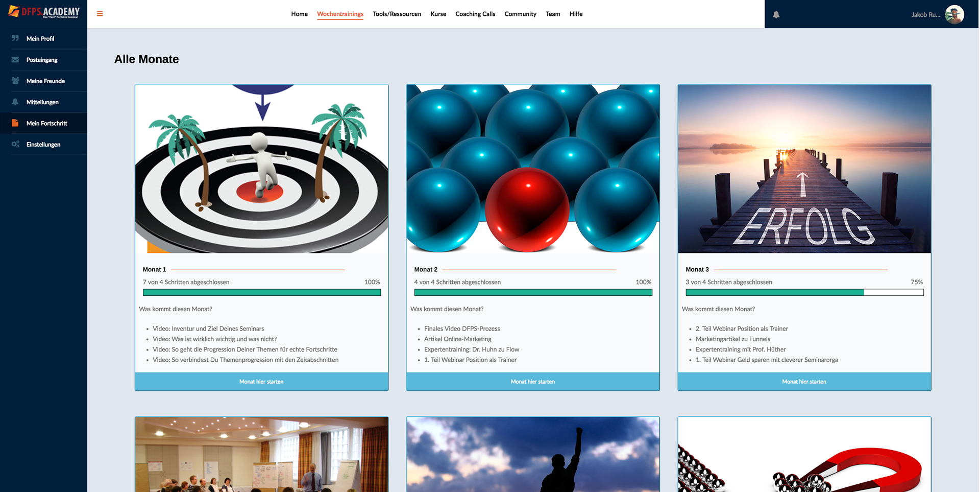This screenshot has width=980, height=492.
Task: Click the Meine Freunde people icon
Action: click(15, 81)
